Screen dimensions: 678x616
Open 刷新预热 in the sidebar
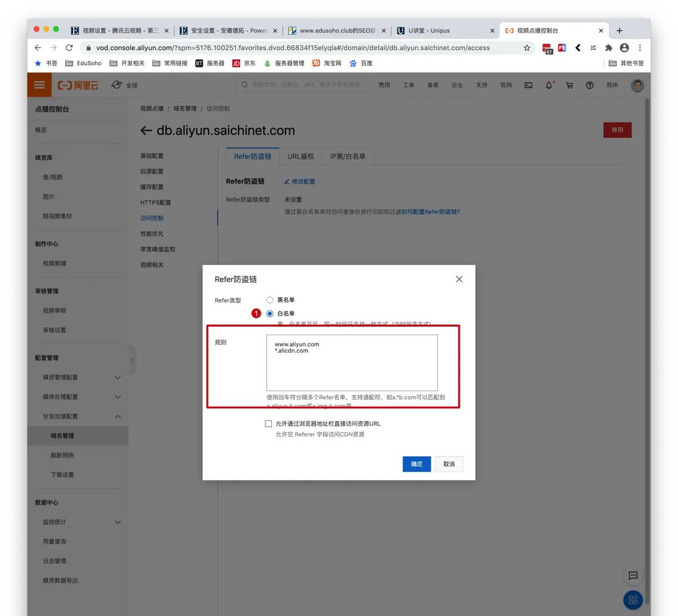62,456
